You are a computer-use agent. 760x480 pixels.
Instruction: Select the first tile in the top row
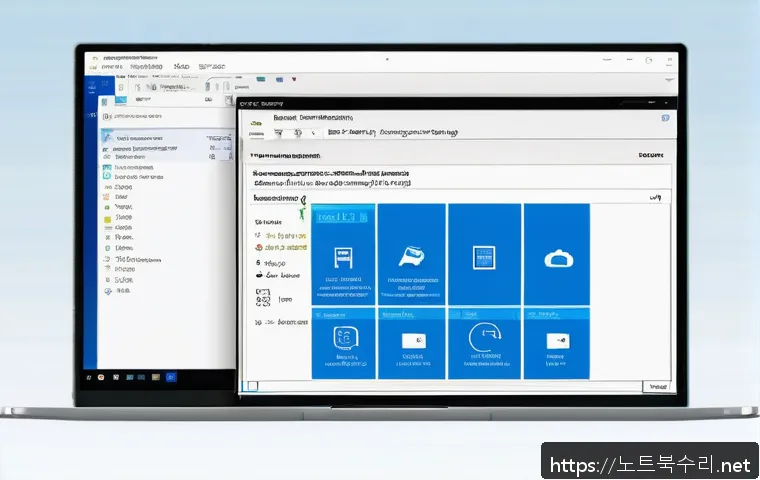click(343, 254)
